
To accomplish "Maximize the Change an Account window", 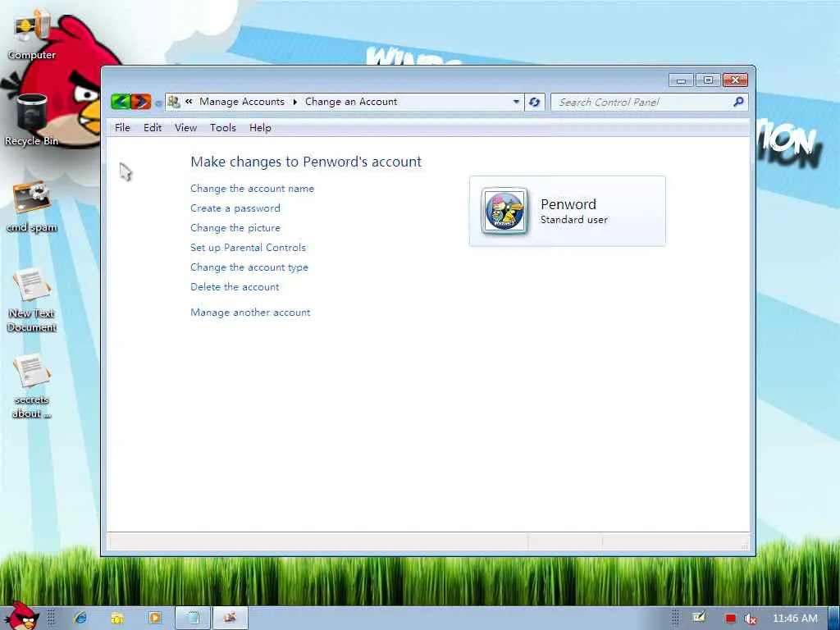I will tap(708, 80).
